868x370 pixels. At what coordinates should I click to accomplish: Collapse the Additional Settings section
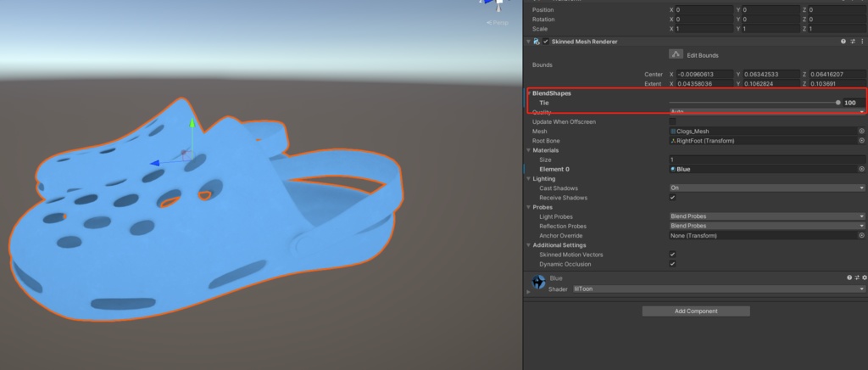click(x=528, y=244)
